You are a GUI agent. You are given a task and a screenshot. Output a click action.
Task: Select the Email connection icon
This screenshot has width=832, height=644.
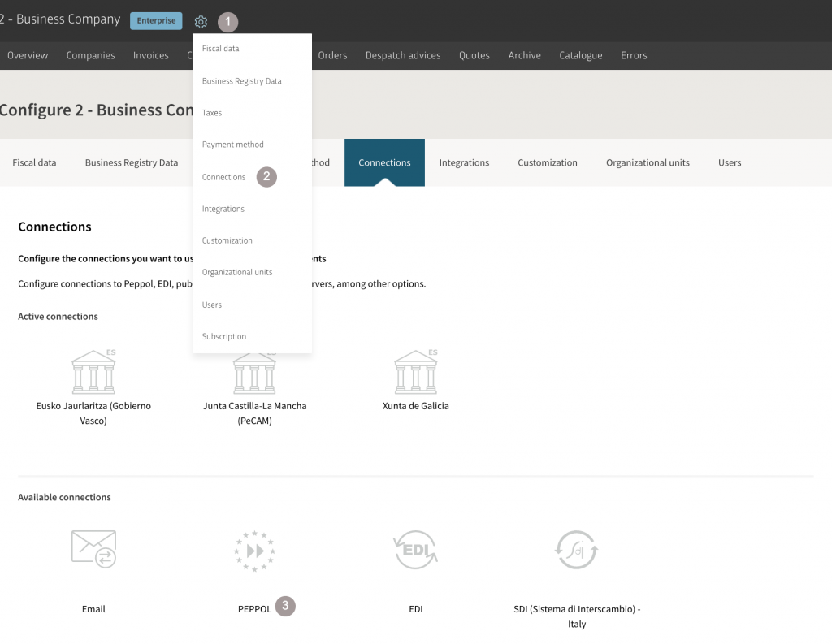point(93,550)
